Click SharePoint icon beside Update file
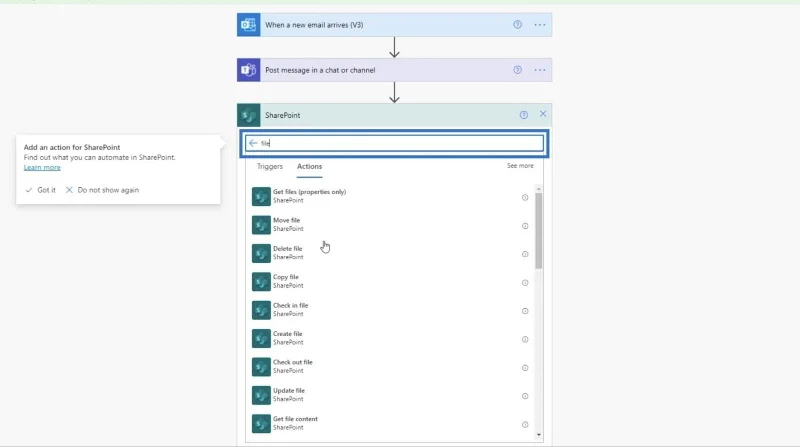Image resolution: width=800 pixels, height=447 pixels. click(261, 395)
